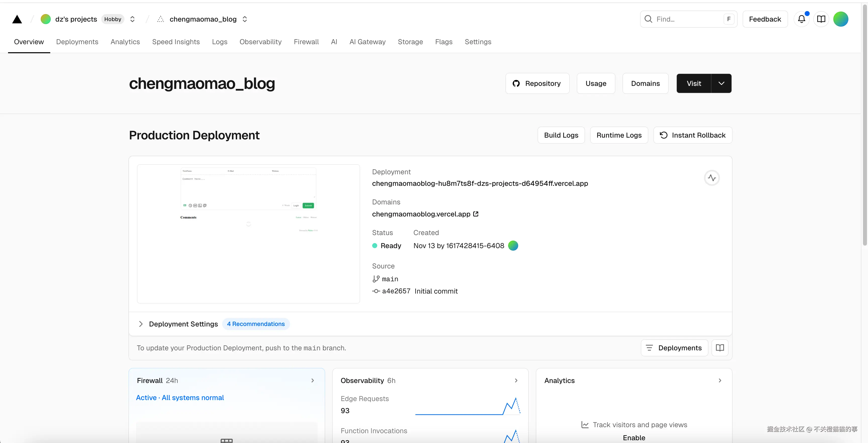Click the Feedback button

(765, 19)
